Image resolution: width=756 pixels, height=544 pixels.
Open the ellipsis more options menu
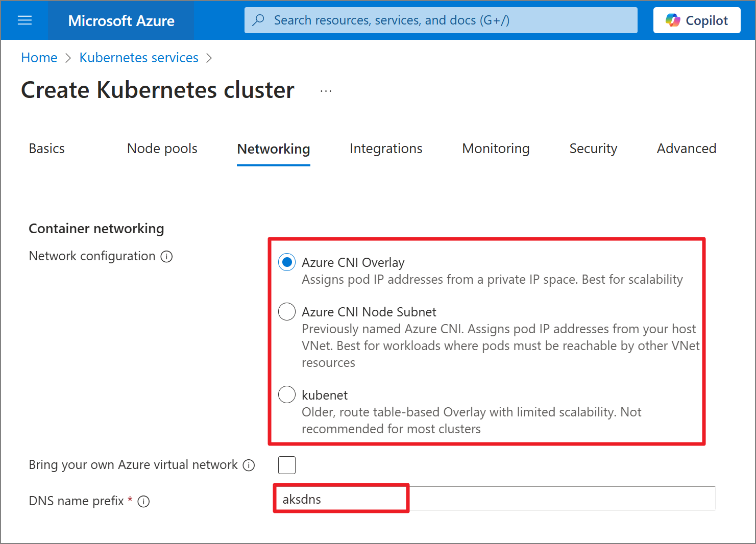point(326,91)
